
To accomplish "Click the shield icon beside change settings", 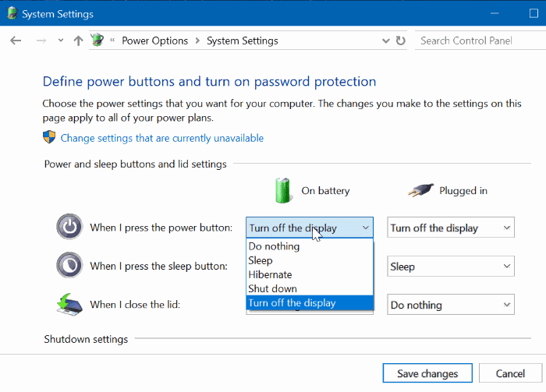I will (49, 138).
